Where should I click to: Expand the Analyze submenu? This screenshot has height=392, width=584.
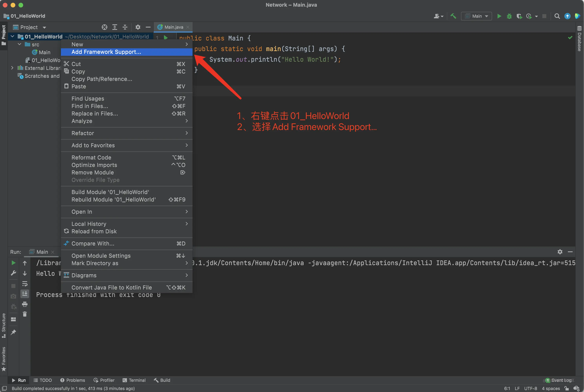[x=127, y=121]
